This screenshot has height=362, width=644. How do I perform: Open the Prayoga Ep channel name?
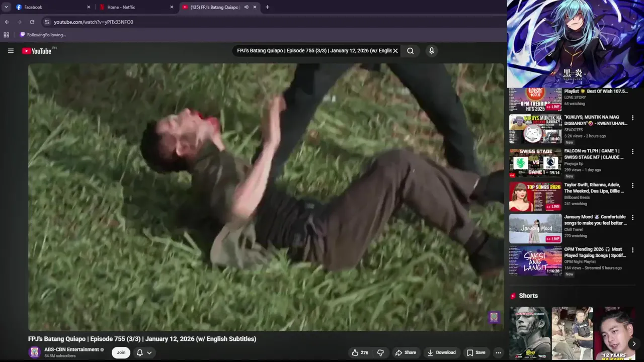pyautogui.click(x=574, y=163)
